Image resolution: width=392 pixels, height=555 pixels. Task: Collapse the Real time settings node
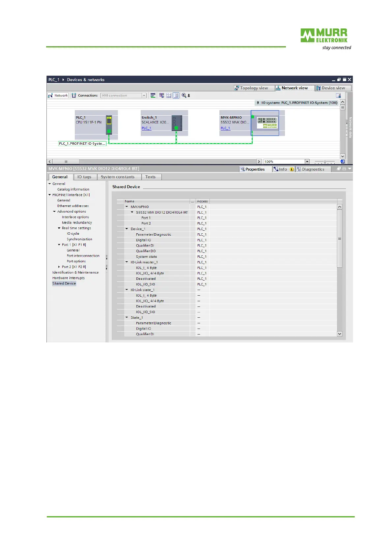59,228
